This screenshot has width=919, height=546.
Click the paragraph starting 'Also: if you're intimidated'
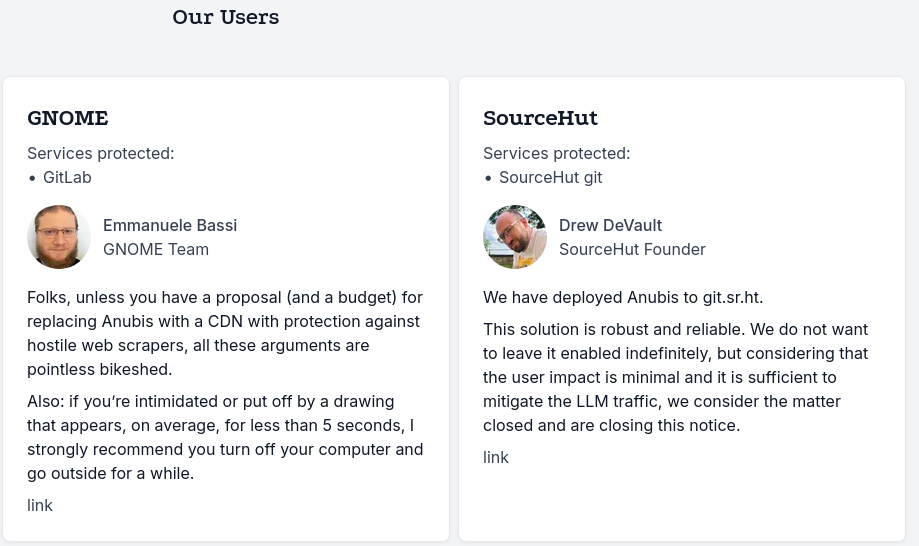point(225,437)
